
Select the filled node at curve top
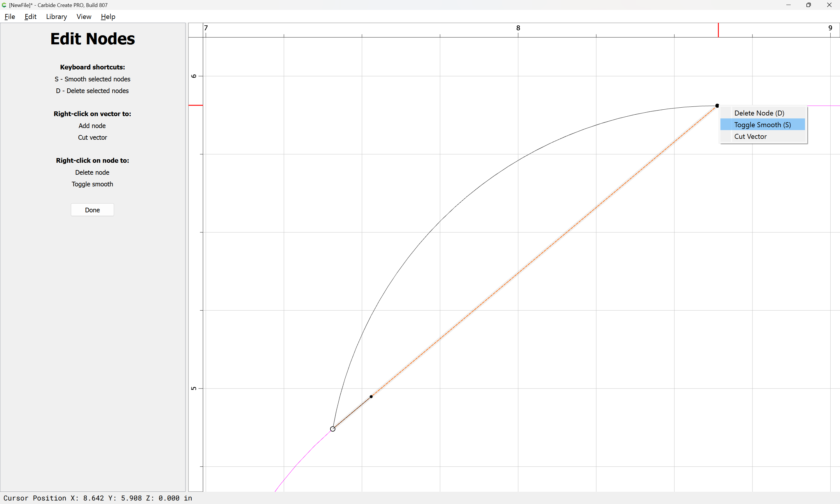click(717, 106)
